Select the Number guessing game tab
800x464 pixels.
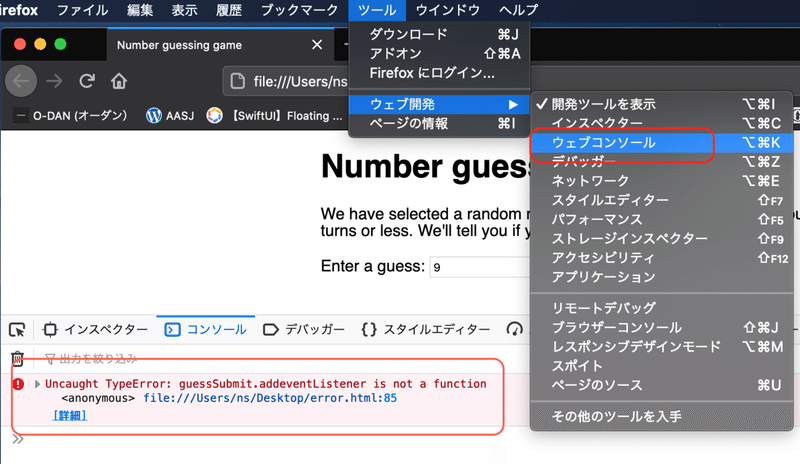pos(220,45)
